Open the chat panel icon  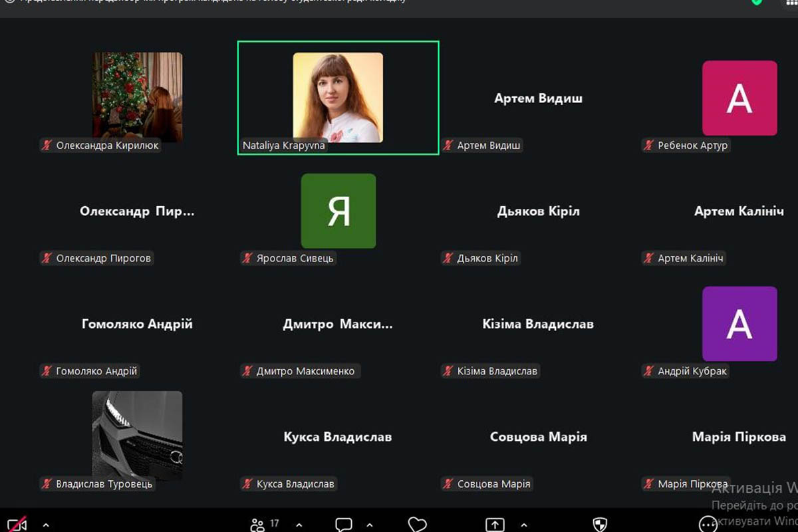point(343,525)
